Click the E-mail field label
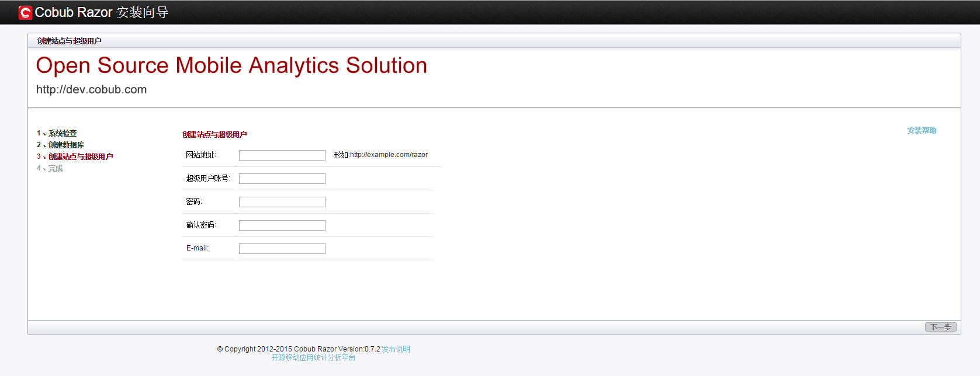The width and height of the screenshot is (980, 376). [198, 248]
